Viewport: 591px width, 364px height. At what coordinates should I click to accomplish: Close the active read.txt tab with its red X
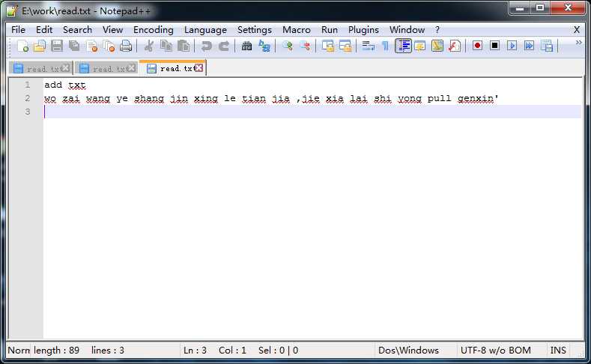point(199,68)
